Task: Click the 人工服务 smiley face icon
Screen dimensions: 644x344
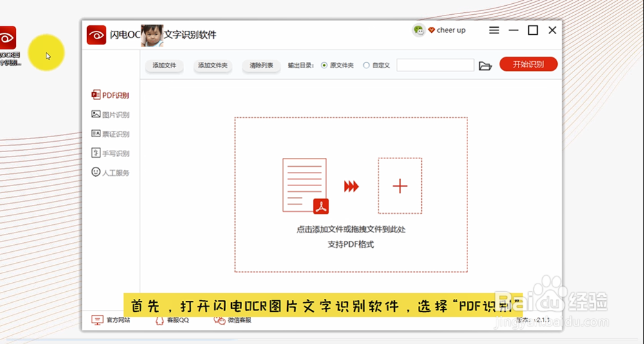Action: [96, 172]
